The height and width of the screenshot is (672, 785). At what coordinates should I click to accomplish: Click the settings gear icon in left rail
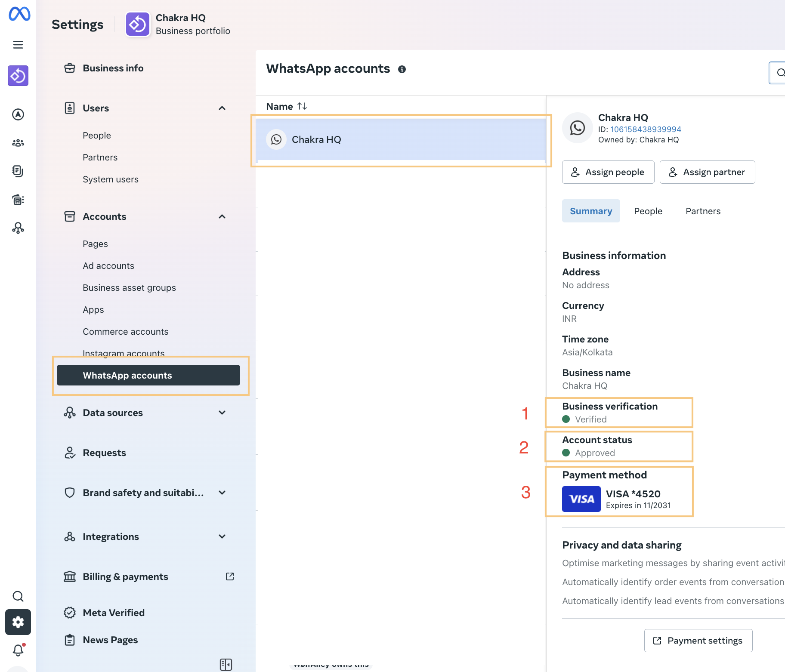(x=18, y=622)
